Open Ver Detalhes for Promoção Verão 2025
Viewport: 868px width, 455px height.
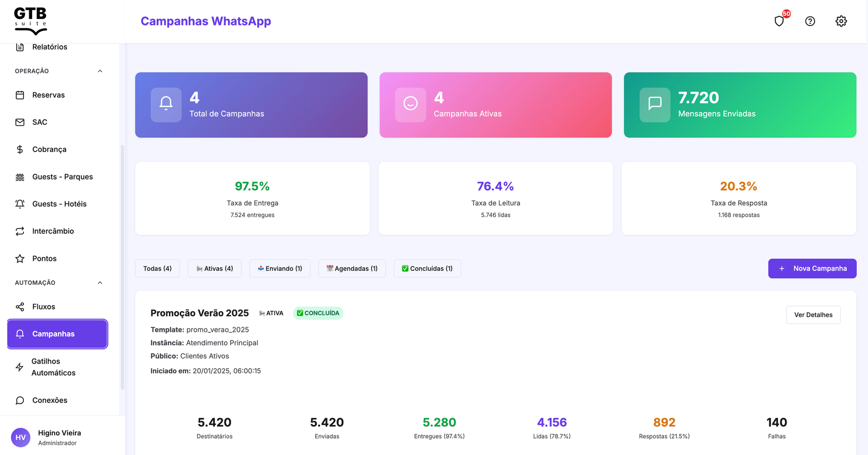(x=813, y=315)
